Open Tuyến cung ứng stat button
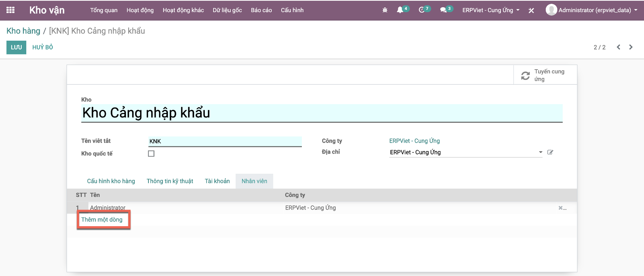 [545, 75]
